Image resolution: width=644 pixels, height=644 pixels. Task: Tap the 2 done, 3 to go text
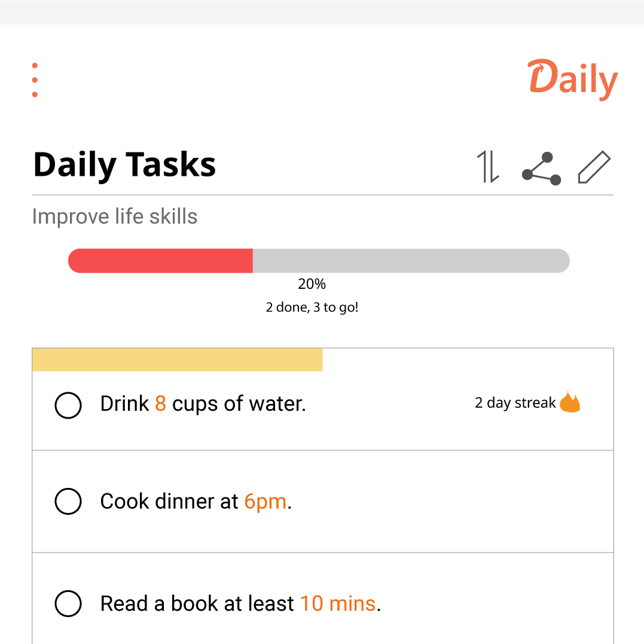(312, 307)
